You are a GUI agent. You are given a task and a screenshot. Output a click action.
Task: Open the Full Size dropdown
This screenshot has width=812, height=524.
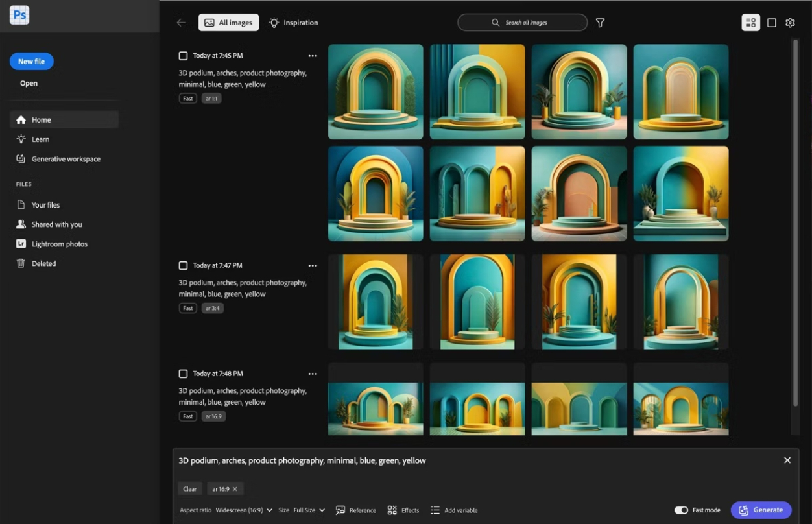309,510
